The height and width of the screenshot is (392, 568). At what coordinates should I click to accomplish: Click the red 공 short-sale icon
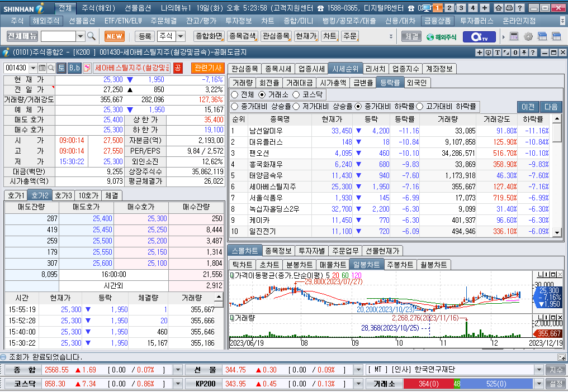click(x=178, y=68)
